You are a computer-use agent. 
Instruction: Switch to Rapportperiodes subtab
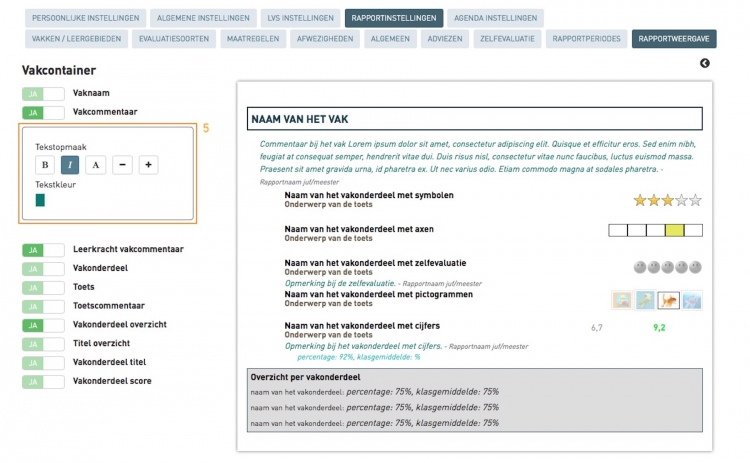(586, 39)
